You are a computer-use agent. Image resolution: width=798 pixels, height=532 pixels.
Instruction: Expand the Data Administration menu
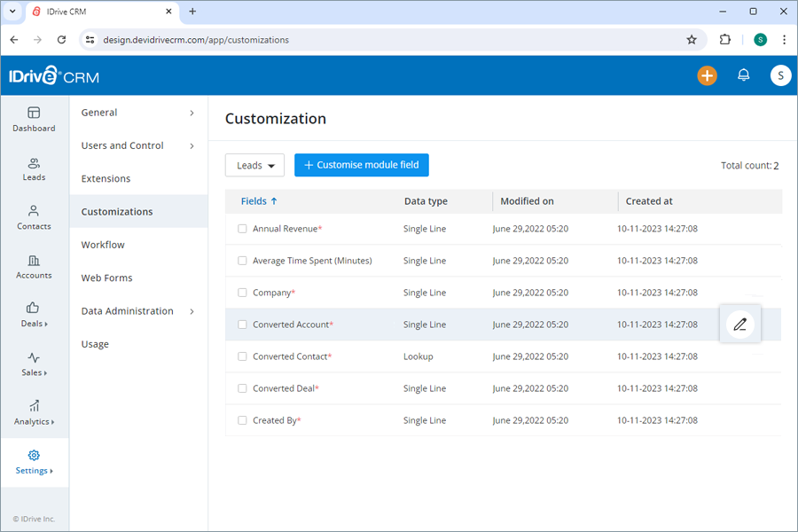138,311
